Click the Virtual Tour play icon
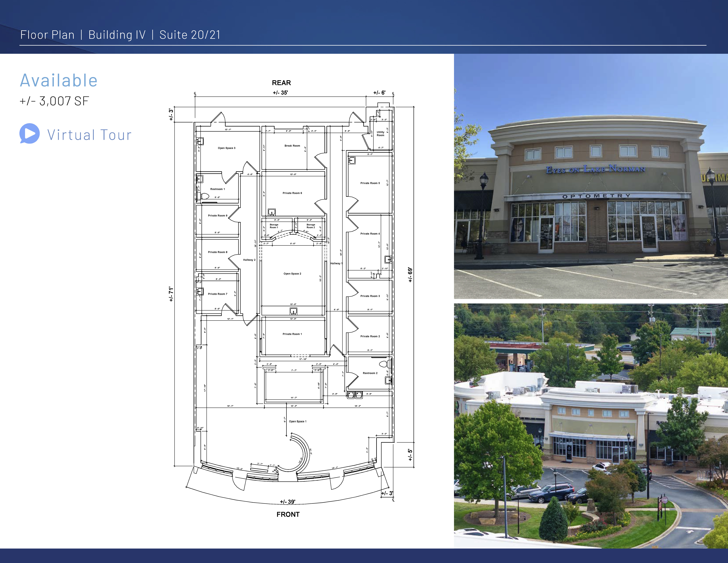 (x=30, y=133)
